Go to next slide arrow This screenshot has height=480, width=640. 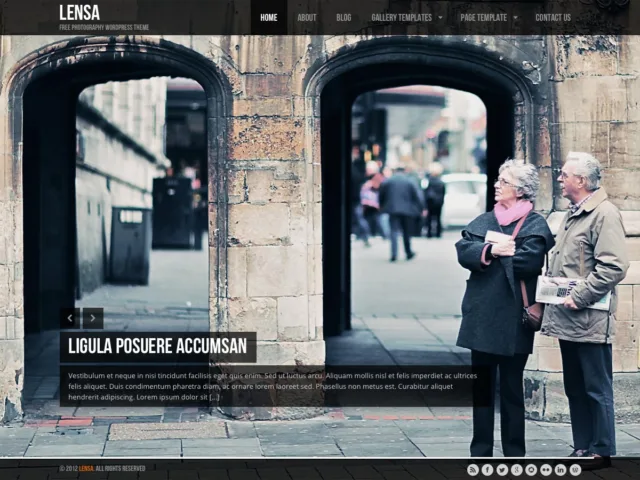93,318
